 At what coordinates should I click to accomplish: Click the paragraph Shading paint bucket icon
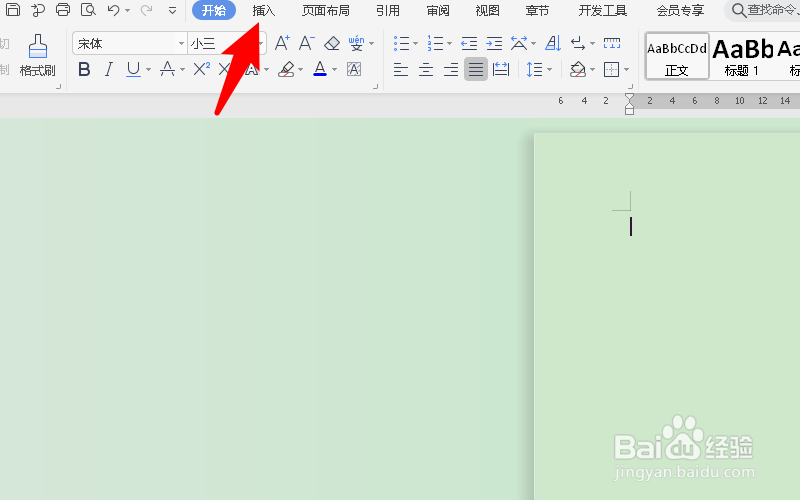pos(578,69)
